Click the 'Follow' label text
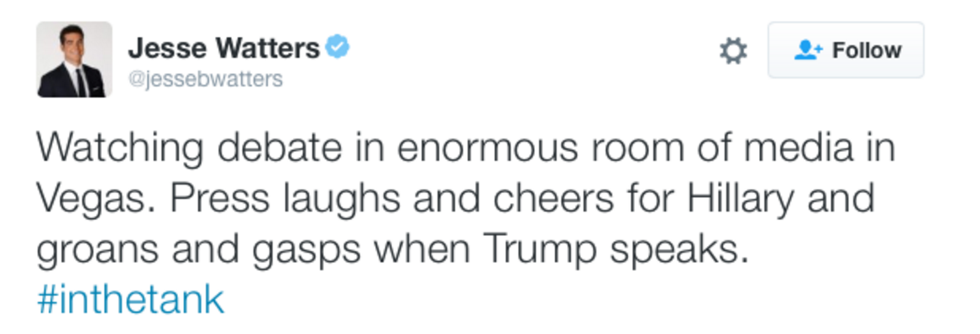 [867, 50]
